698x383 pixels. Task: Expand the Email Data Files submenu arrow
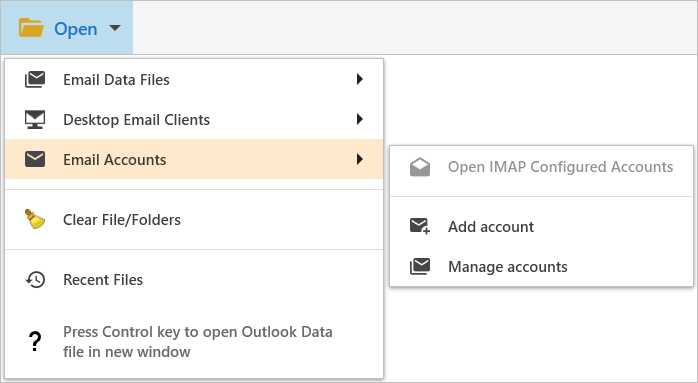[x=360, y=79]
